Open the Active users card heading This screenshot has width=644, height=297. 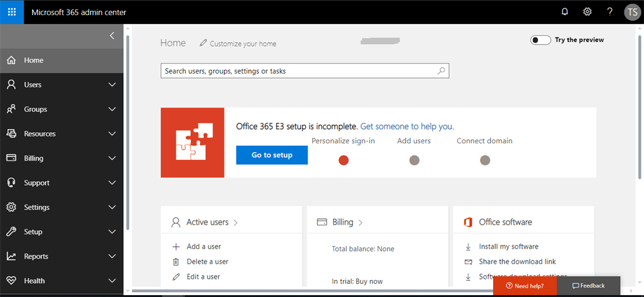[x=208, y=222]
